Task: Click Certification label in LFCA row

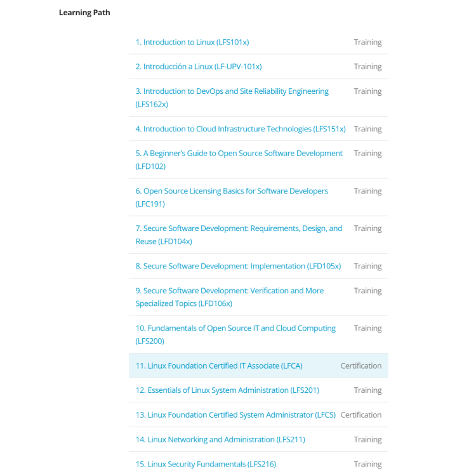Action: click(x=361, y=366)
